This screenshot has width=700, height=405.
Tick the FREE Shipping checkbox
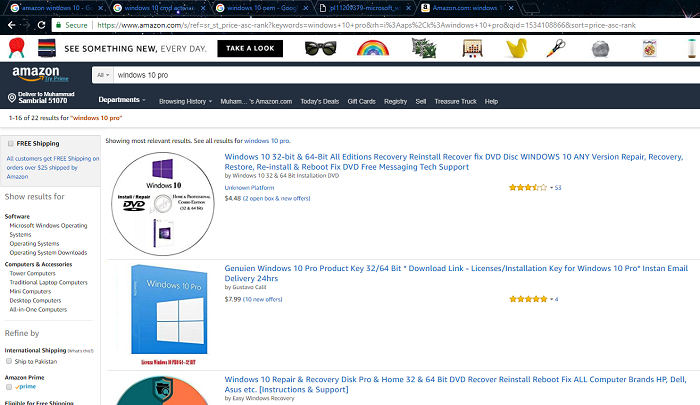[x=10, y=143]
